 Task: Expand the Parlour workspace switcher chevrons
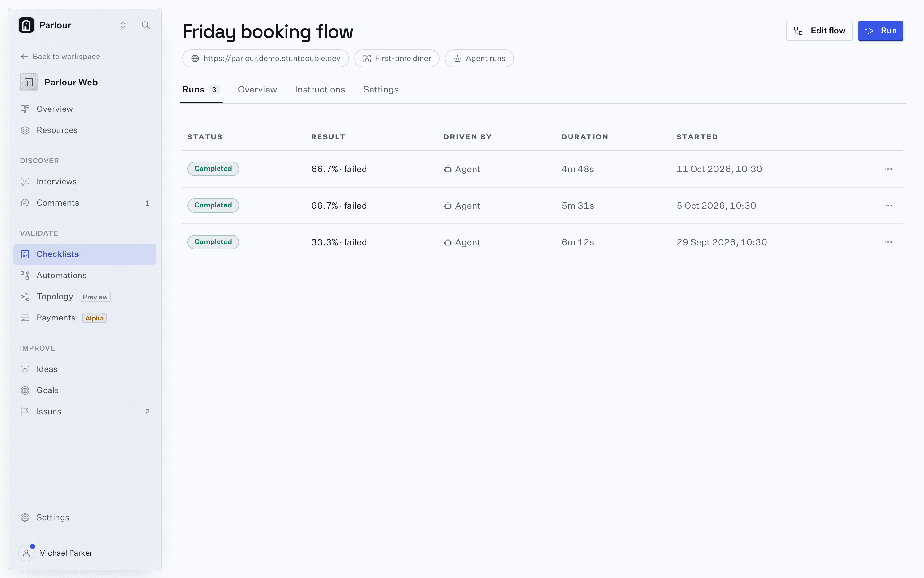point(123,25)
